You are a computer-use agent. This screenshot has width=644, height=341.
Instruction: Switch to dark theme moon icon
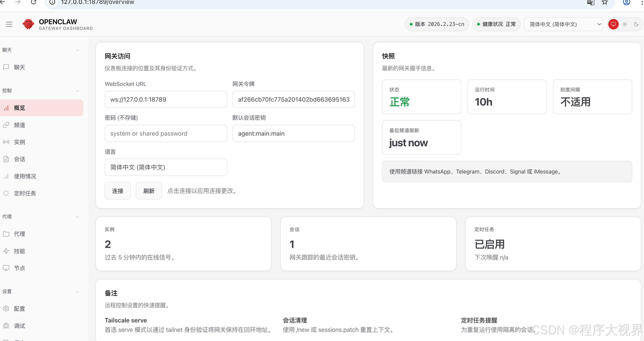click(636, 24)
